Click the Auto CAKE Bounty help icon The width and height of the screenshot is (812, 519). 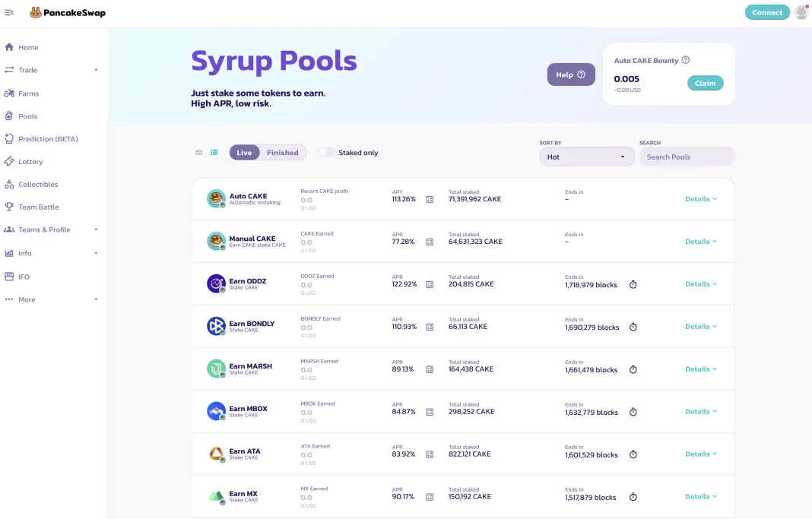(686, 60)
